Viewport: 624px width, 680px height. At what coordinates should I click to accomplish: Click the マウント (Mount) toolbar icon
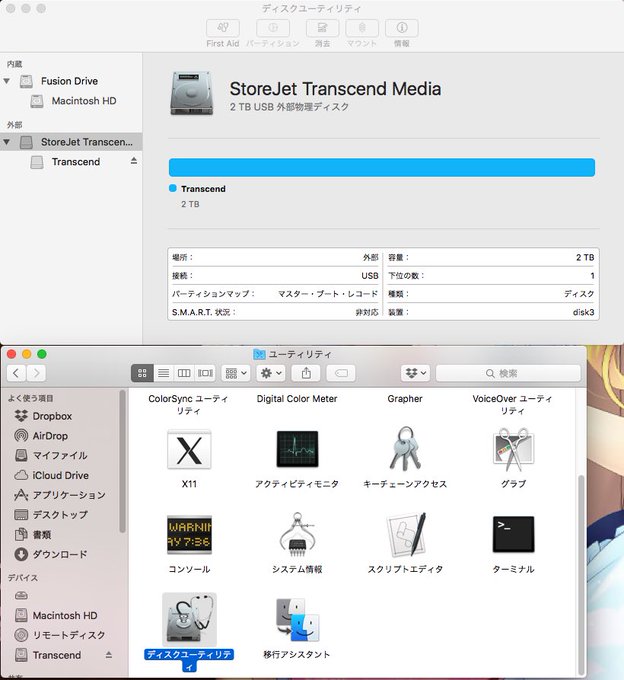tap(362, 28)
